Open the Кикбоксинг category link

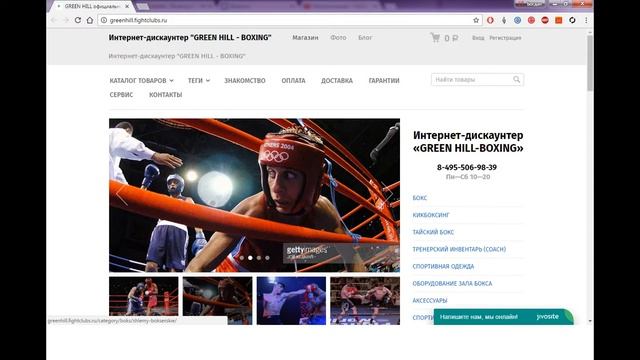point(431,215)
